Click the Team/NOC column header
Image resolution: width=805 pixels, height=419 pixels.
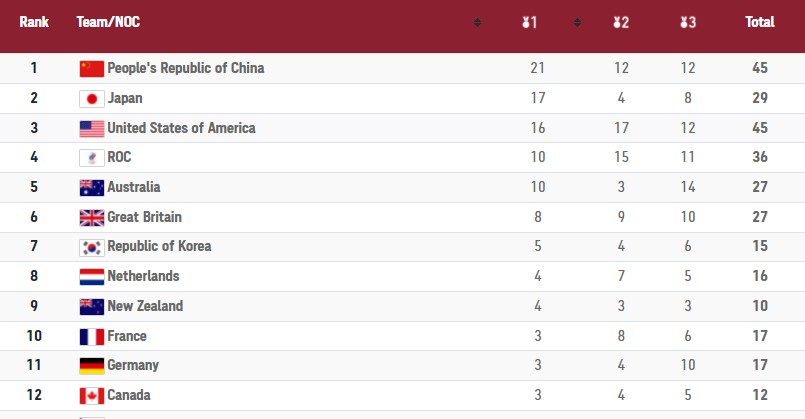pos(108,22)
